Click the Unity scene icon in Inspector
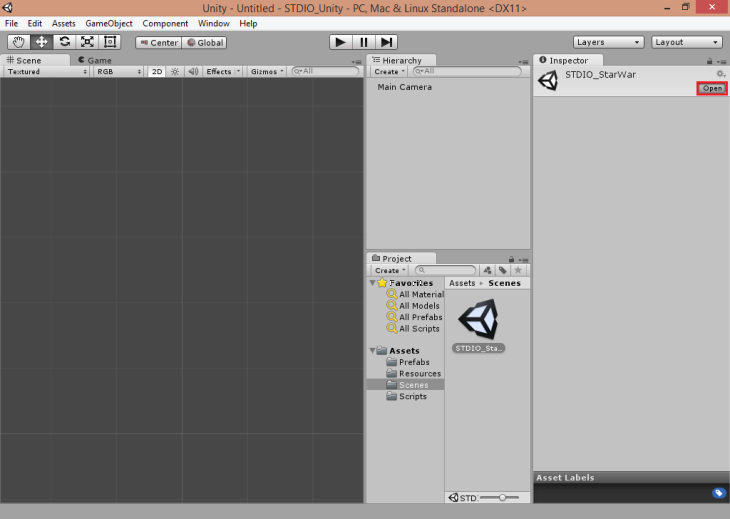The height and width of the screenshot is (519, 730). click(x=548, y=81)
